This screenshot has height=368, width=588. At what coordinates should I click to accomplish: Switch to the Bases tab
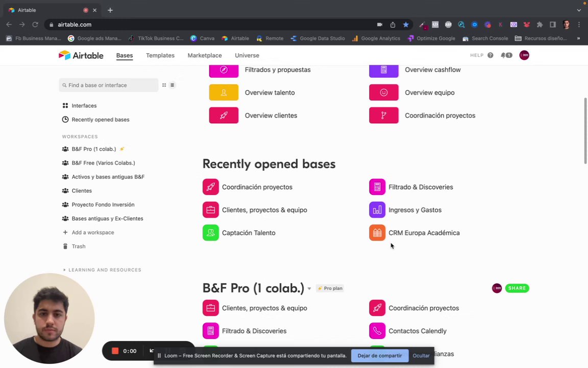125,55
